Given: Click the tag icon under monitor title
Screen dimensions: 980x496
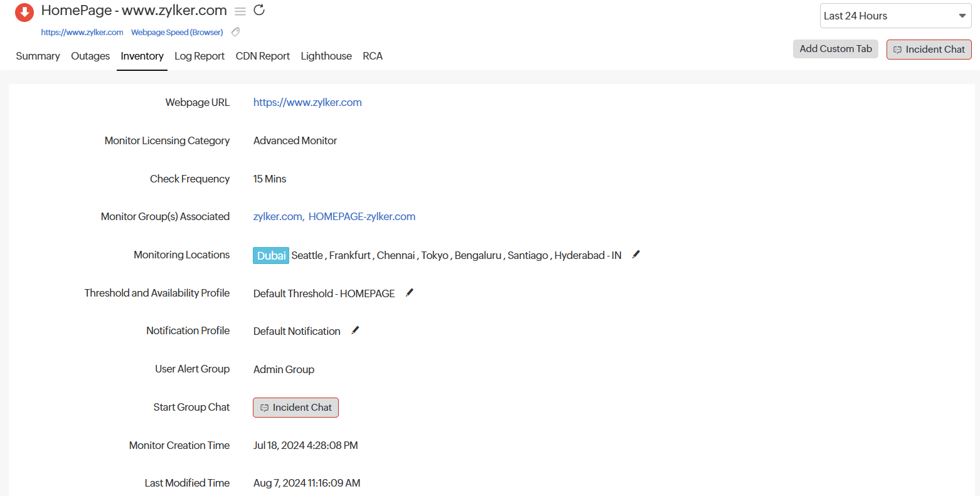Looking at the screenshot, I should 236,32.
